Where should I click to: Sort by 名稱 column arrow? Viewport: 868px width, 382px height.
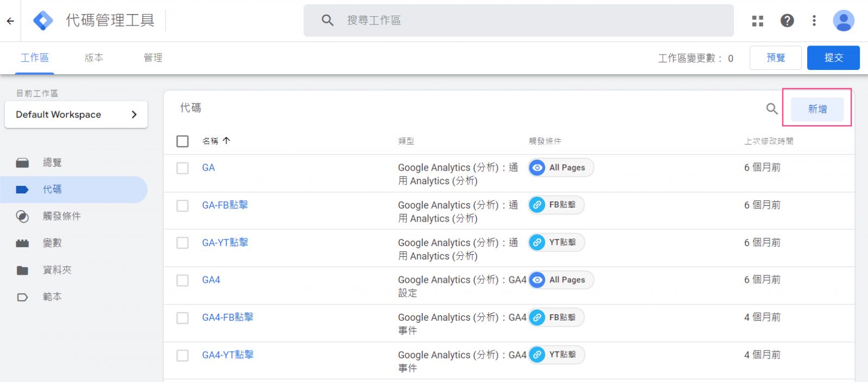[226, 141]
